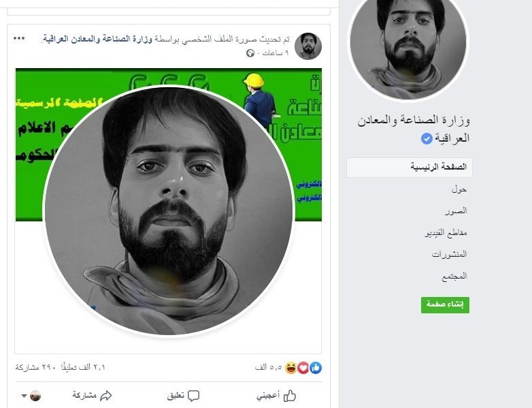Click the verified blue checkmark badge

tap(427, 138)
